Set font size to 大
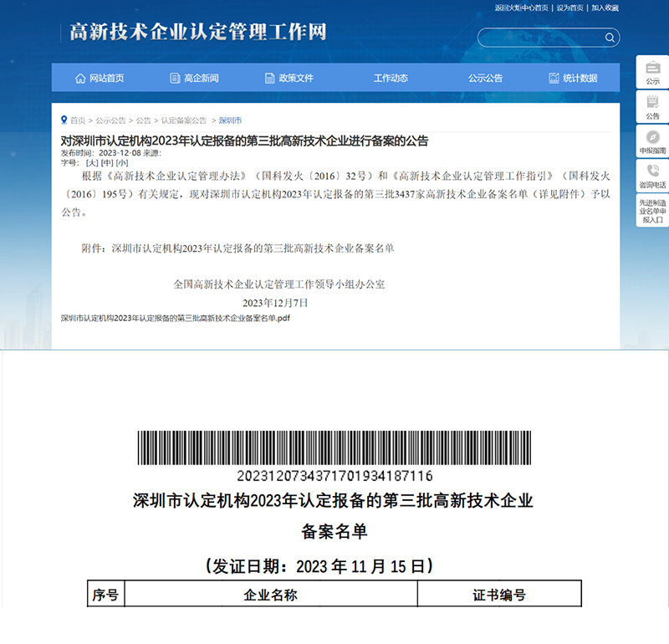 90,165
